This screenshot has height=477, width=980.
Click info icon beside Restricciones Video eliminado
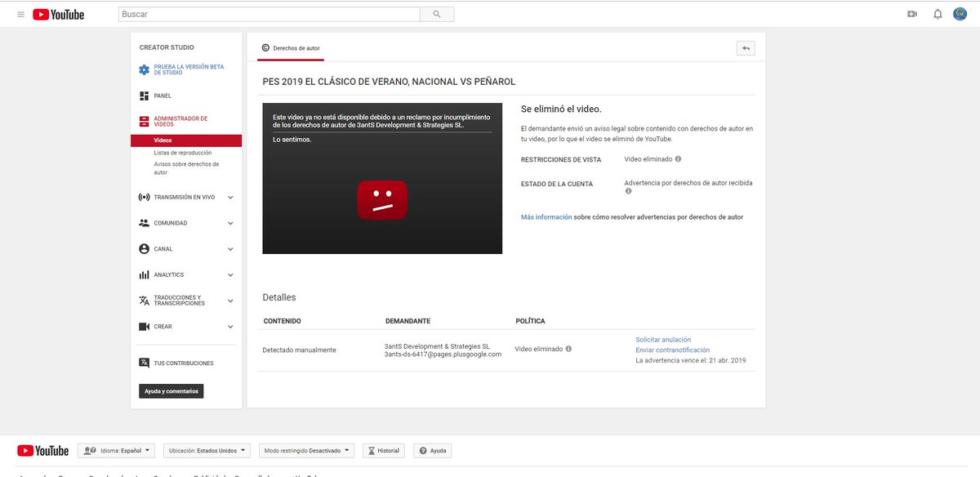point(678,159)
